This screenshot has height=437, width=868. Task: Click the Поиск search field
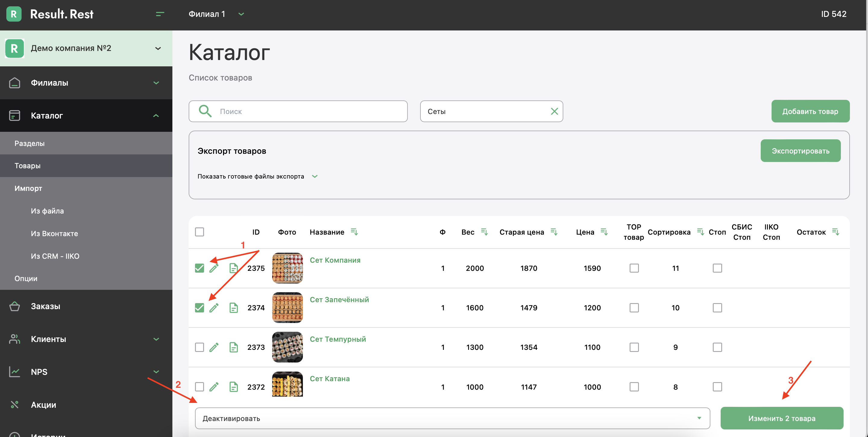303,111
